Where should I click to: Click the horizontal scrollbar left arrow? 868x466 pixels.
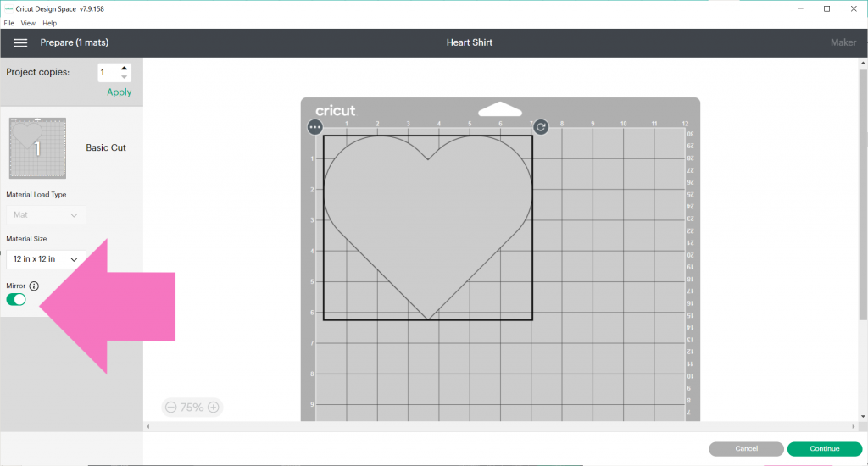[147, 427]
